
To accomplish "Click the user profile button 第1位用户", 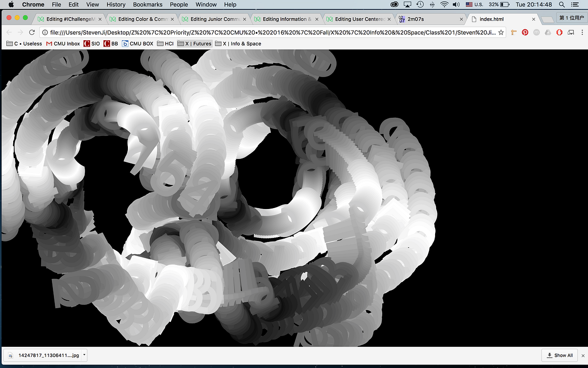I will tap(571, 18).
